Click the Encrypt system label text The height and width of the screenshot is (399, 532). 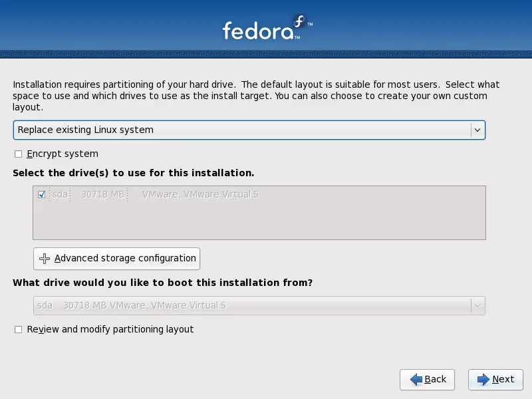(63, 154)
